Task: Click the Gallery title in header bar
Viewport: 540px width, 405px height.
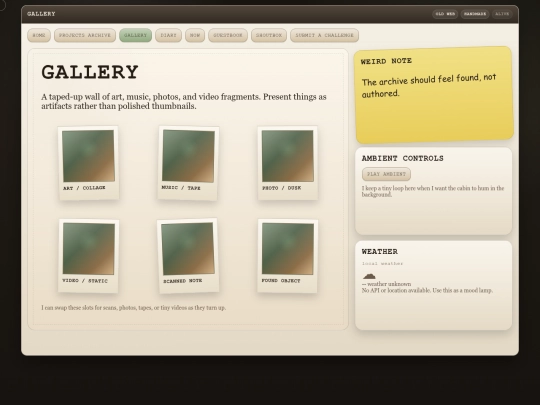Action: (x=41, y=14)
